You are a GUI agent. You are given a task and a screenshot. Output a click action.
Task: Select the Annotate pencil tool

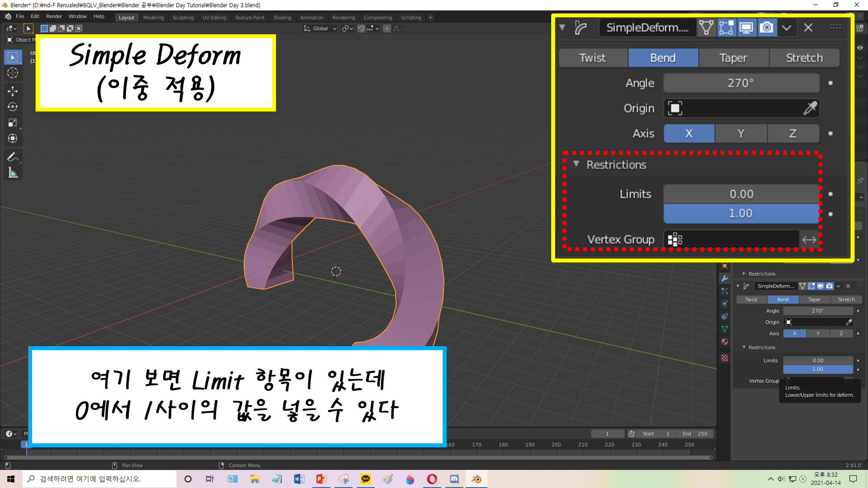pos(13,157)
